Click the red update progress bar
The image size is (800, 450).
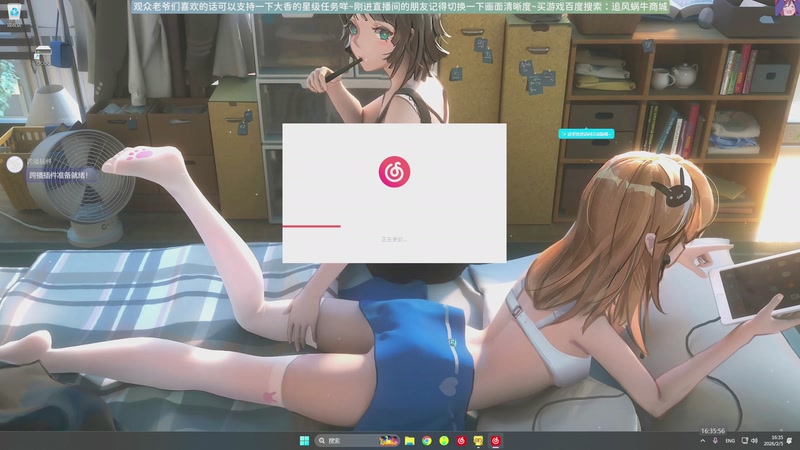(311, 226)
